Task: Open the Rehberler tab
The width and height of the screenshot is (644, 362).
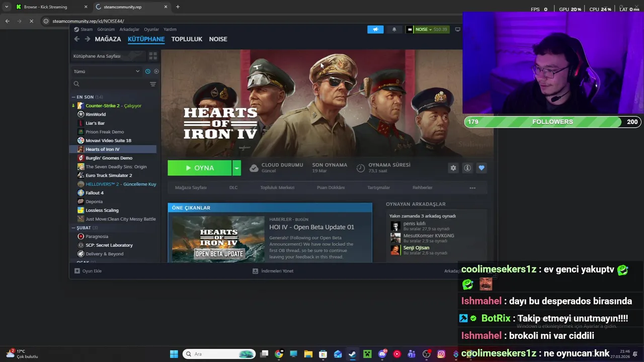Action: pos(423,188)
